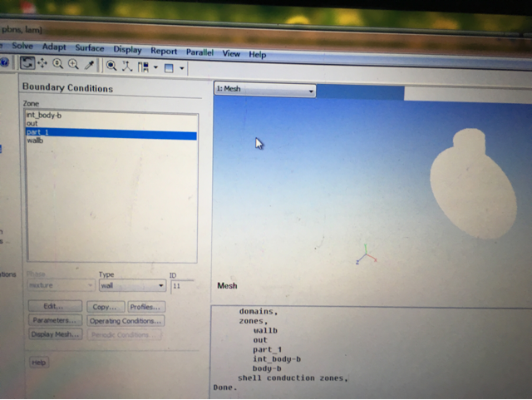Image resolution: width=532 pixels, height=400 pixels.
Task: Click the Edit... button
Action: (x=55, y=306)
